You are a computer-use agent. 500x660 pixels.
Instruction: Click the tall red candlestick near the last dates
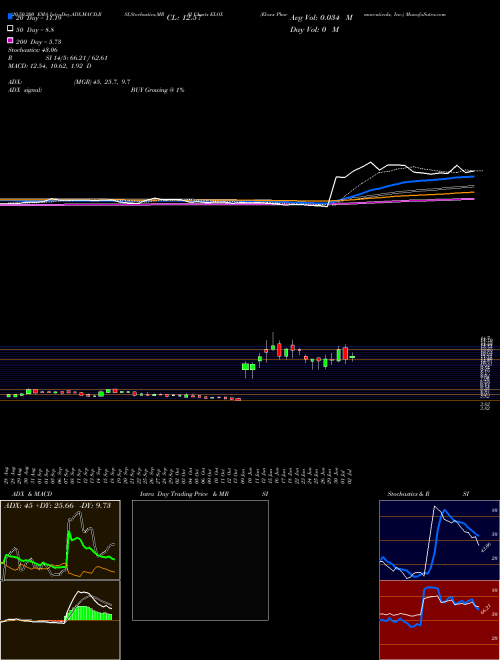pyautogui.click(x=346, y=354)
